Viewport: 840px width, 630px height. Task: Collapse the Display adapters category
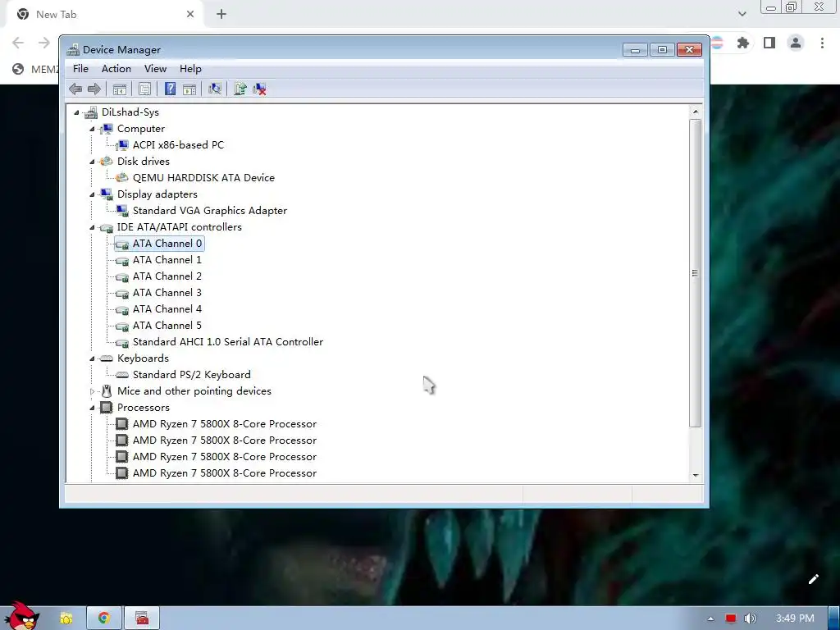point(92,194)
